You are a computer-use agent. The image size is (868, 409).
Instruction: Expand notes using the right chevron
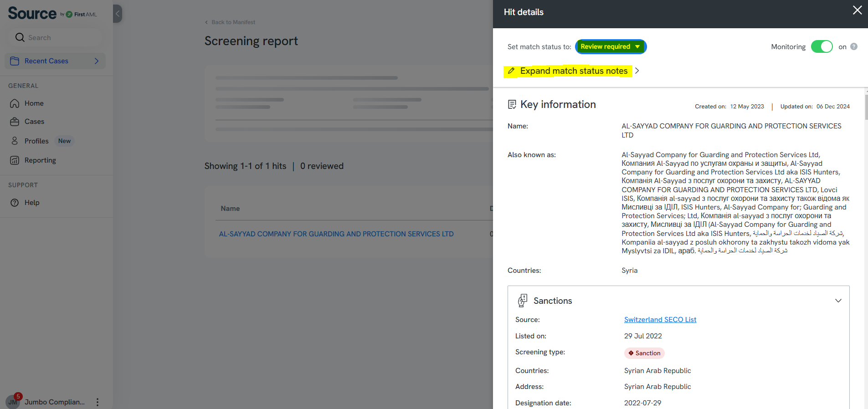(637, 71)
